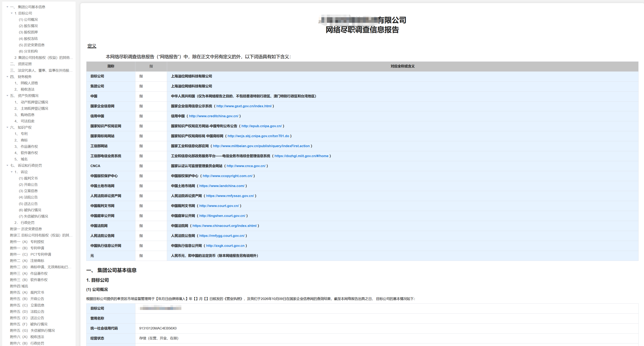Screen dimensions: 644x346
Task: Open the landchina.com link
Action: pos(222,186)
